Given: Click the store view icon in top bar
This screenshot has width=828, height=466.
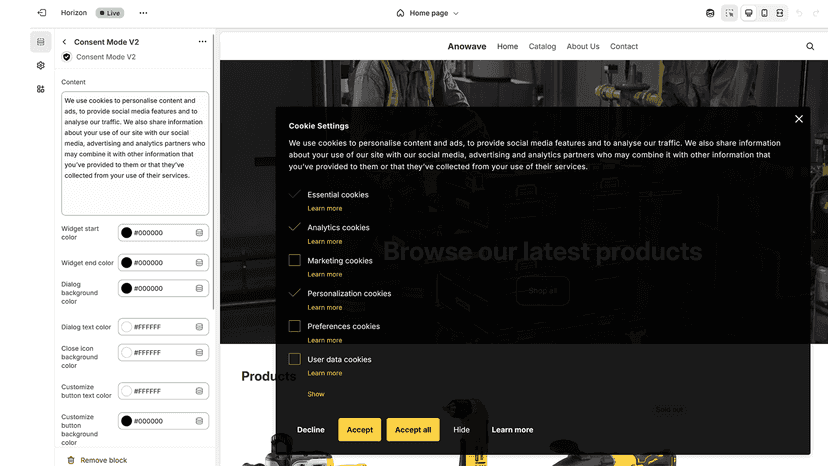Looking at the screenshot, I should (x=710, y=13).
